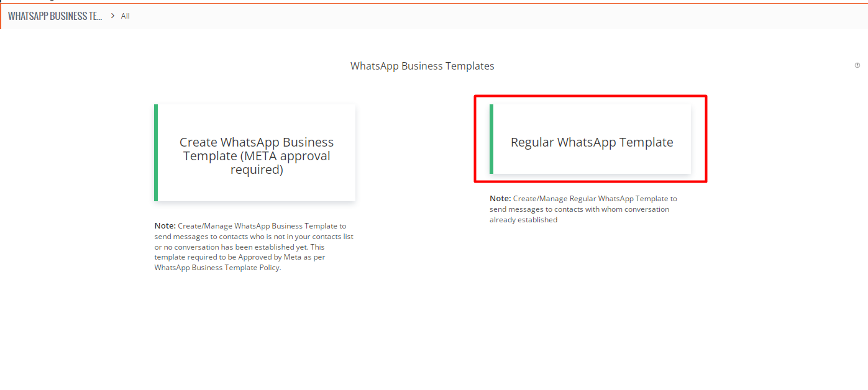The height and width of the screenshot is (390, 868).
Task: Open the help icon beside the page title
Action: [x=857, y=65]
